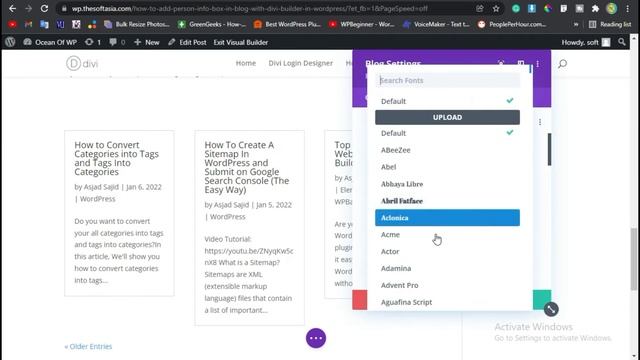Click the Older Entries link
Image resolution: width=640 pixels, height=360 pixels.
[88, 347]
